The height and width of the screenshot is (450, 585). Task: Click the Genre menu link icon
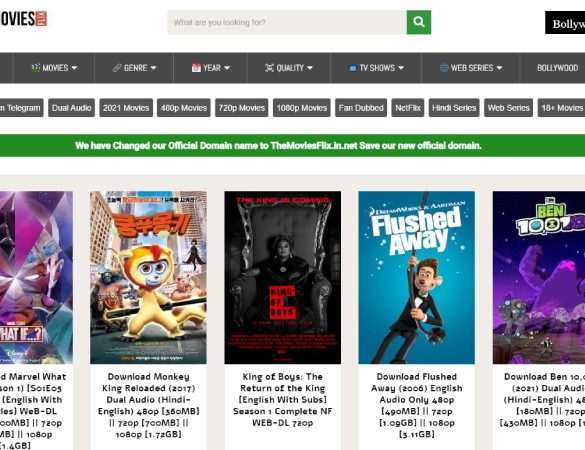[x=117, y=68]
